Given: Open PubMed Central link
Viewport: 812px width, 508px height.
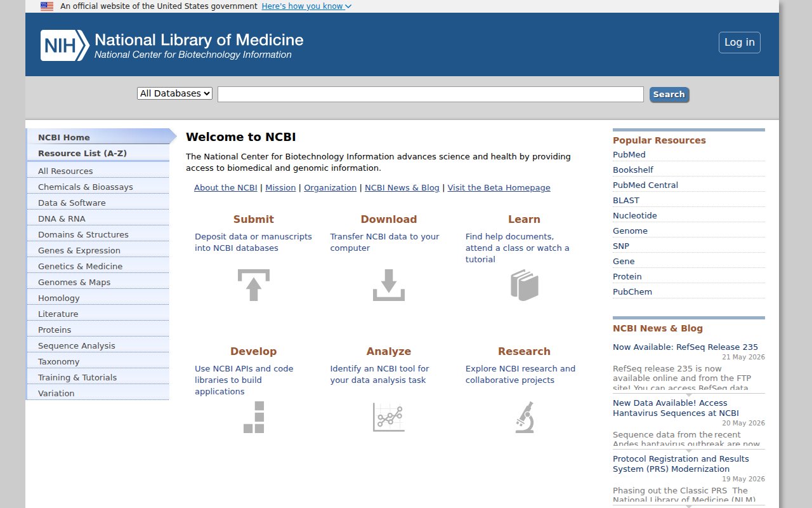Looking at the screenshot, I should (x=645, y=185).
